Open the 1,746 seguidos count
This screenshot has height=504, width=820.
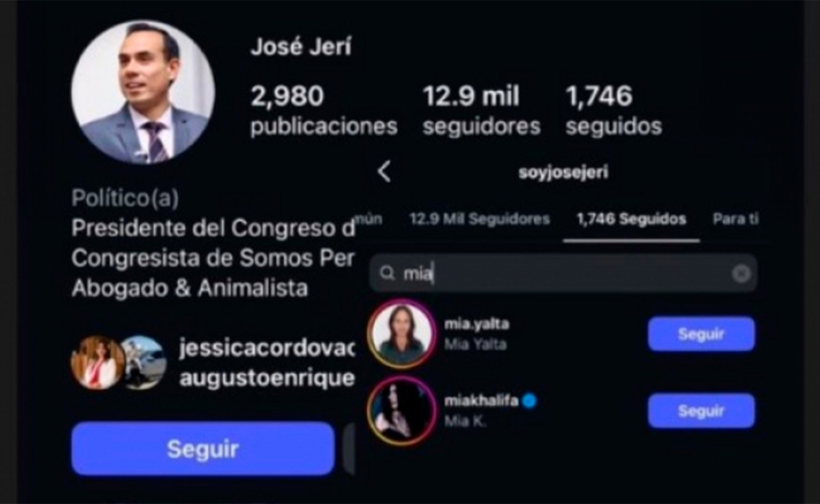point(613,111)
